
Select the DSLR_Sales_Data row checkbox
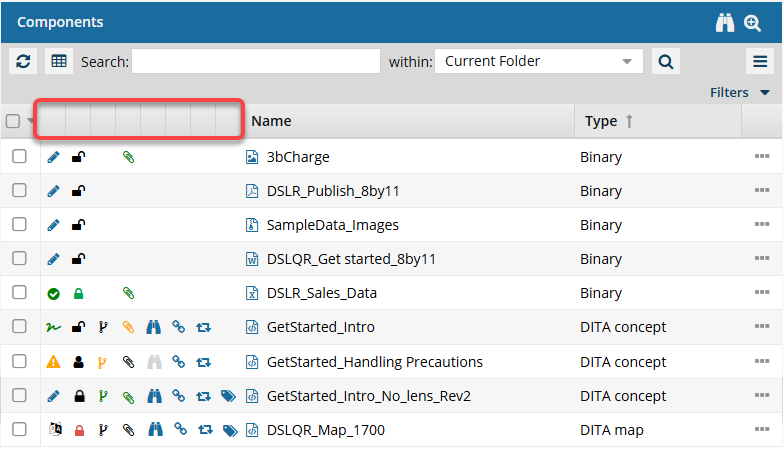[x=19, y=293]
